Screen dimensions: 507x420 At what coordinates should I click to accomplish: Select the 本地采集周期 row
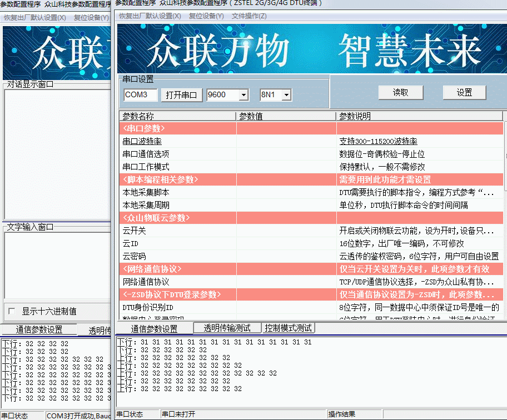(311, 205)
